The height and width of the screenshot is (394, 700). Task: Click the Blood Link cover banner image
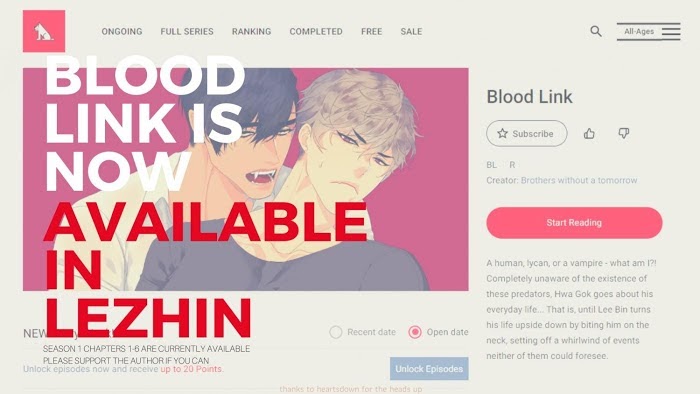(246, 179)
